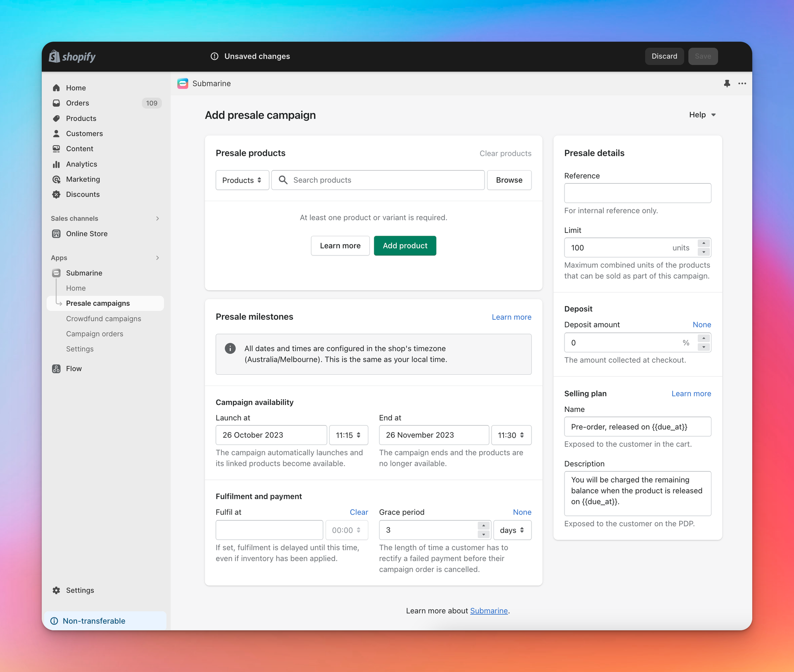Viewport: 794px width, 672px height.
Task: Click the Customers icon in left nav
Action: [57, 133]
